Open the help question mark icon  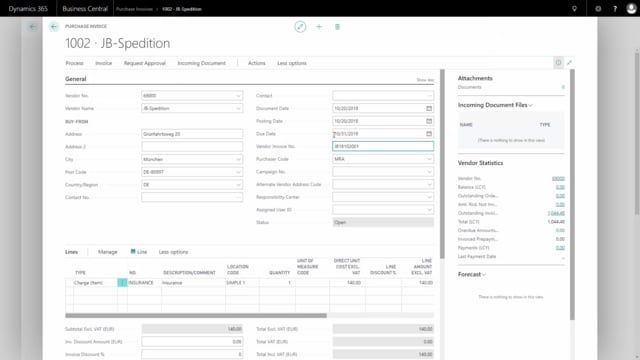tap(615, 9)
